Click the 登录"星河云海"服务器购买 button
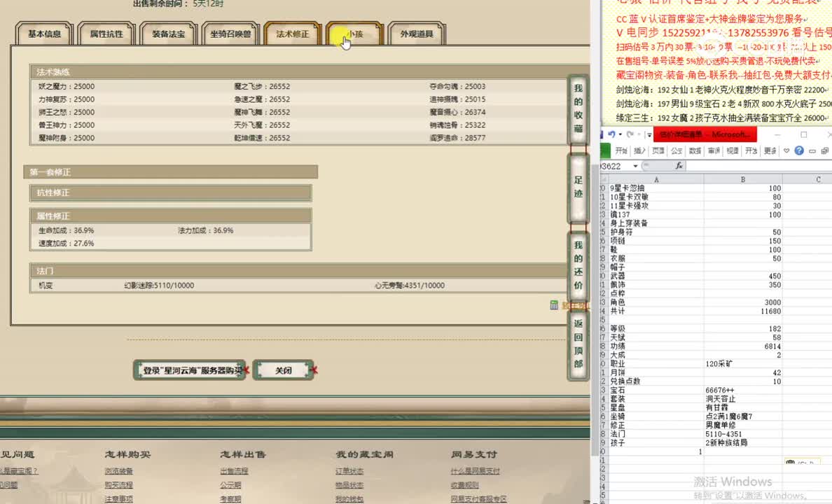 pos(189,370)
